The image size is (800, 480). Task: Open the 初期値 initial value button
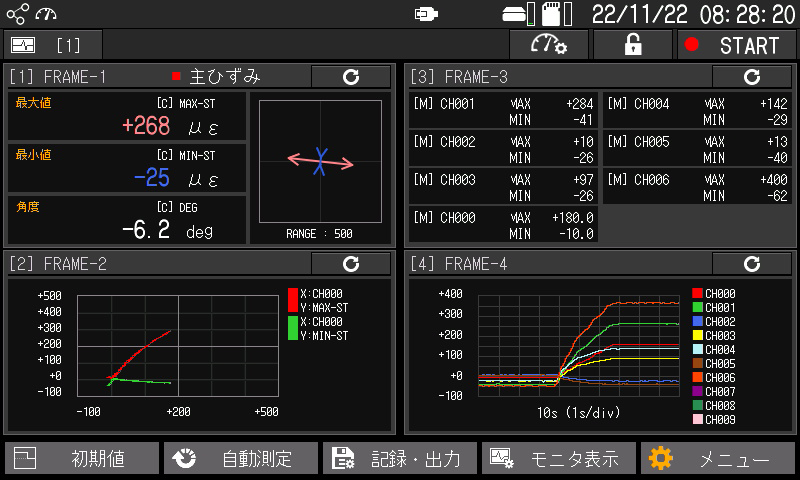82,459
